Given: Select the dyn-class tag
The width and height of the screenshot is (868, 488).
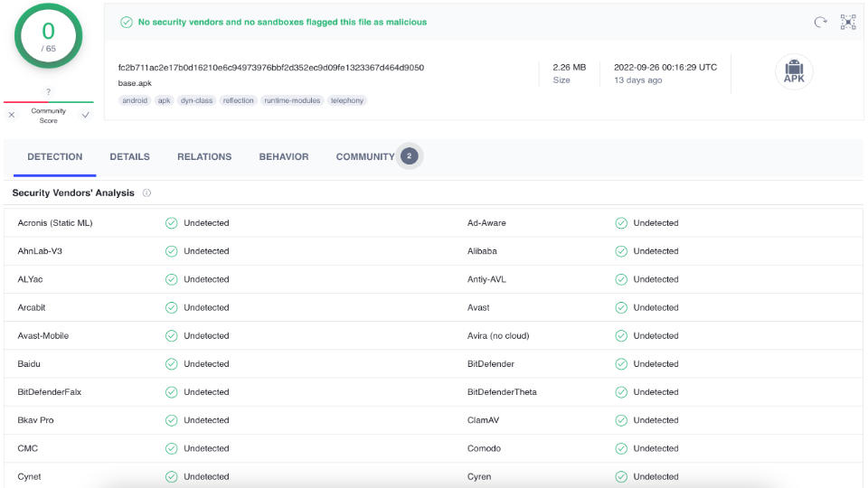Looking at the screenshot, I should (x=196, y=100).
